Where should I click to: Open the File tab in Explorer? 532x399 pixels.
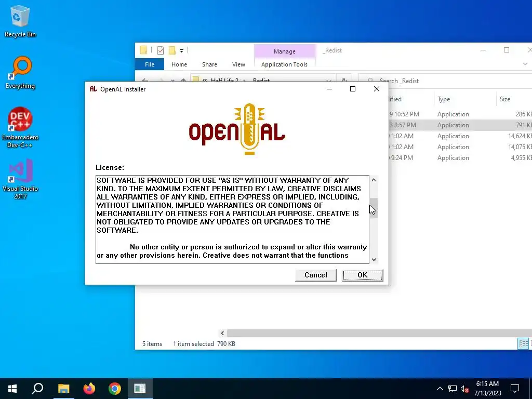tap(150, 64)
